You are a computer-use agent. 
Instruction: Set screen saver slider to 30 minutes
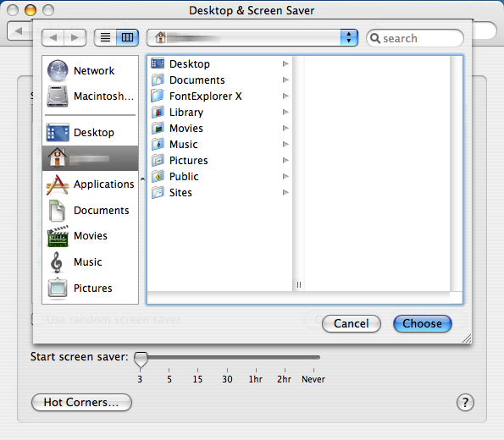[227, 357]
